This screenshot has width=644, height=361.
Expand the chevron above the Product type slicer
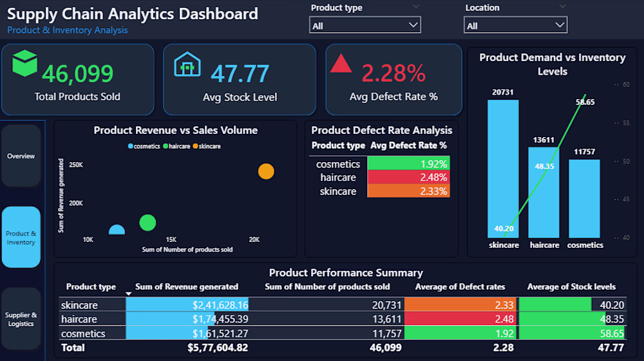coord(416,6)
